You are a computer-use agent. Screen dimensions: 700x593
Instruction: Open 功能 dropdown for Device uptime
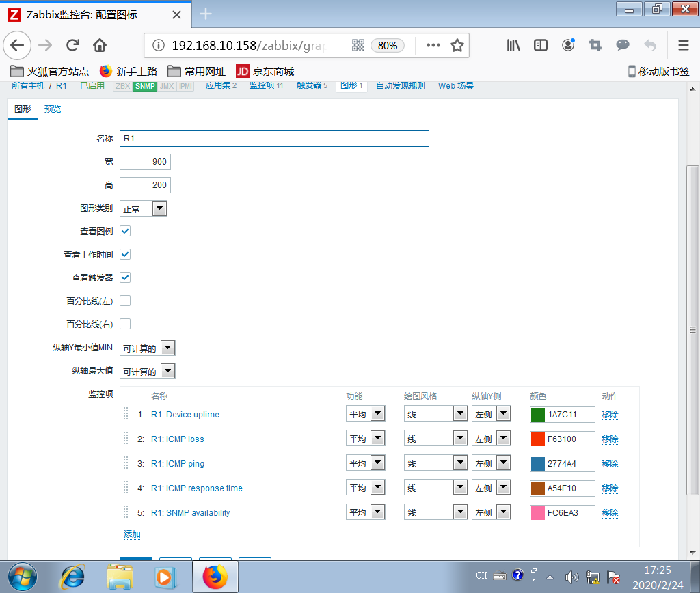click(365, 413)
